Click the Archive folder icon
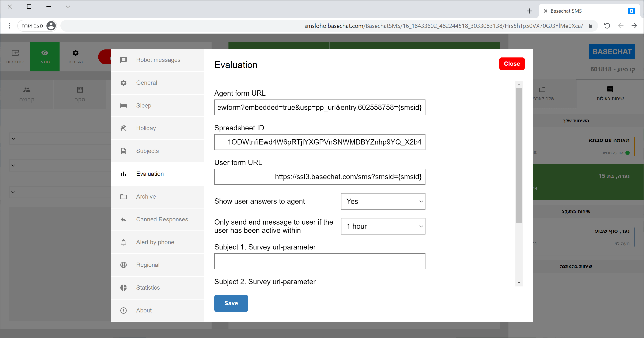This screenshot has width=644, height=338. 124,197
